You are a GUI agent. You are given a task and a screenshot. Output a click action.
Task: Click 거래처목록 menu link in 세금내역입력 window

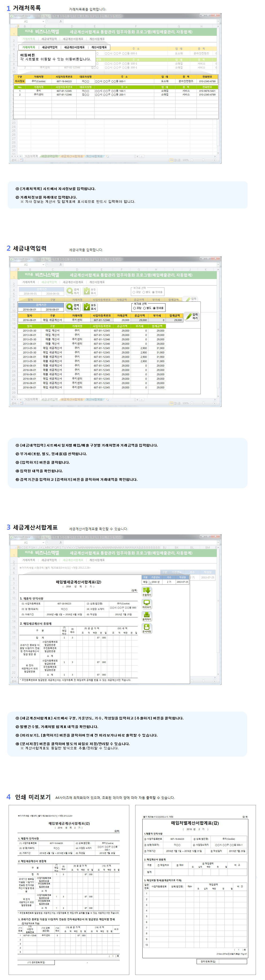click(x=29, y=282)
